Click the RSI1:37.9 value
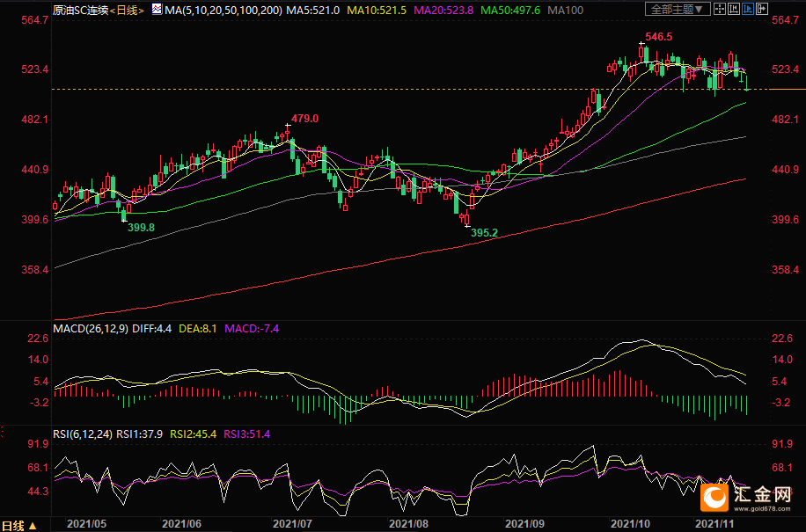Viewport: 806px width, 532px height. (139, 434)
